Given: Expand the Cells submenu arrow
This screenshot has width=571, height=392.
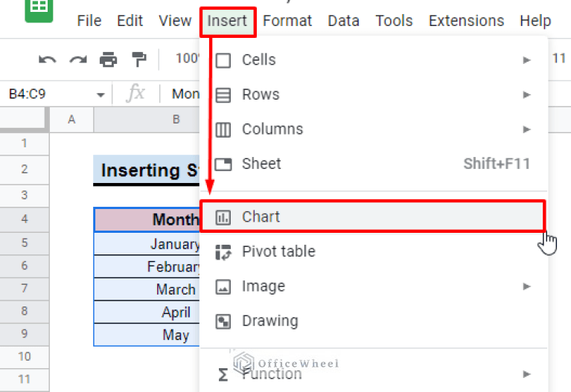Looking at the screenshot, I should coord(527,60).
